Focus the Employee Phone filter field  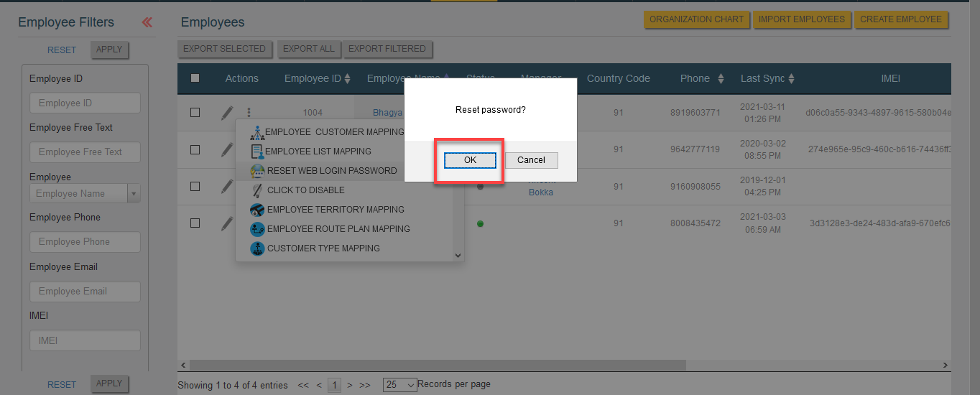coord(85,242)
